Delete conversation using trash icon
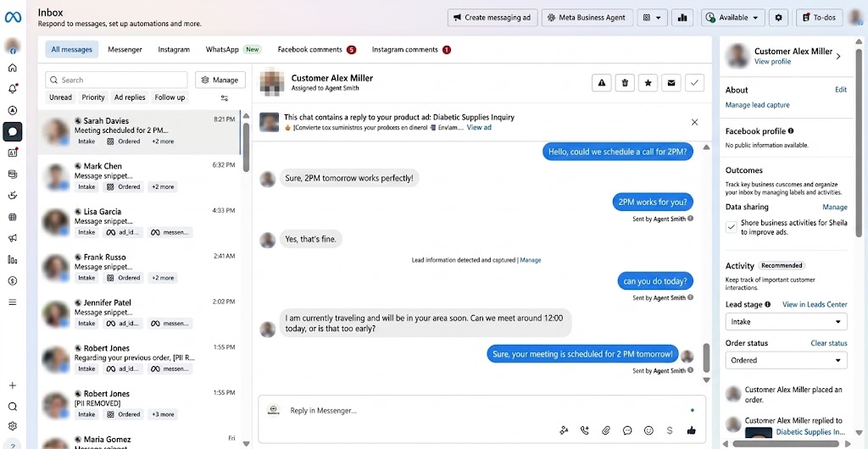Viewport: 868px width, 449px height. [625, 83]
